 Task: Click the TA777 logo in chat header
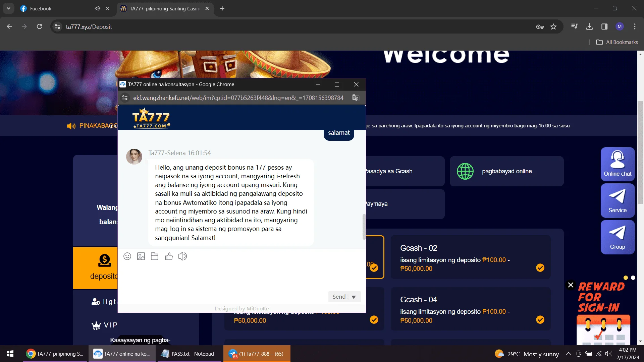click(151, 118)
